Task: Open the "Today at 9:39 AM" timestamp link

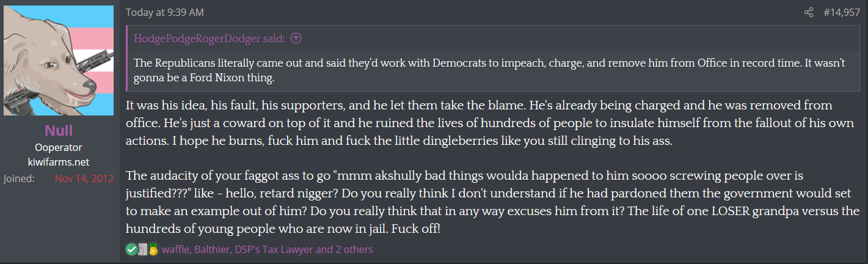Action: point(164,12)
